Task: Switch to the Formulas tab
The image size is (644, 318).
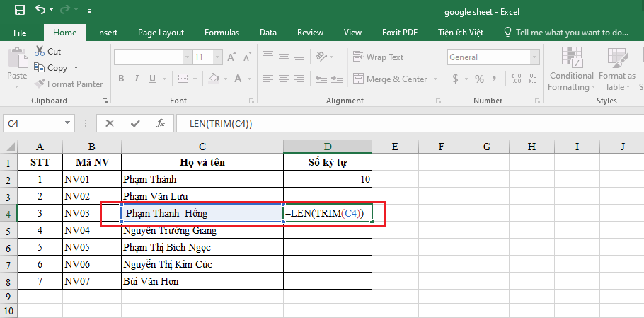Action: click(x=222, y=33)
